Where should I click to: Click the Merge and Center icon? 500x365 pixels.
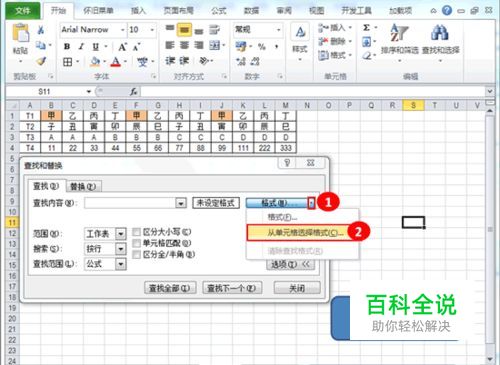(215, 45)
